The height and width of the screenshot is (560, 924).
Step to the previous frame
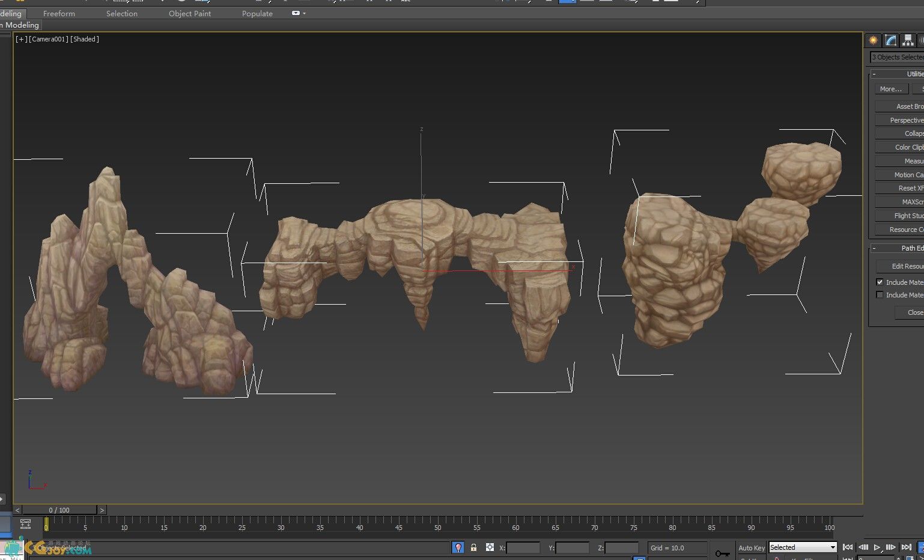(863, 547)
